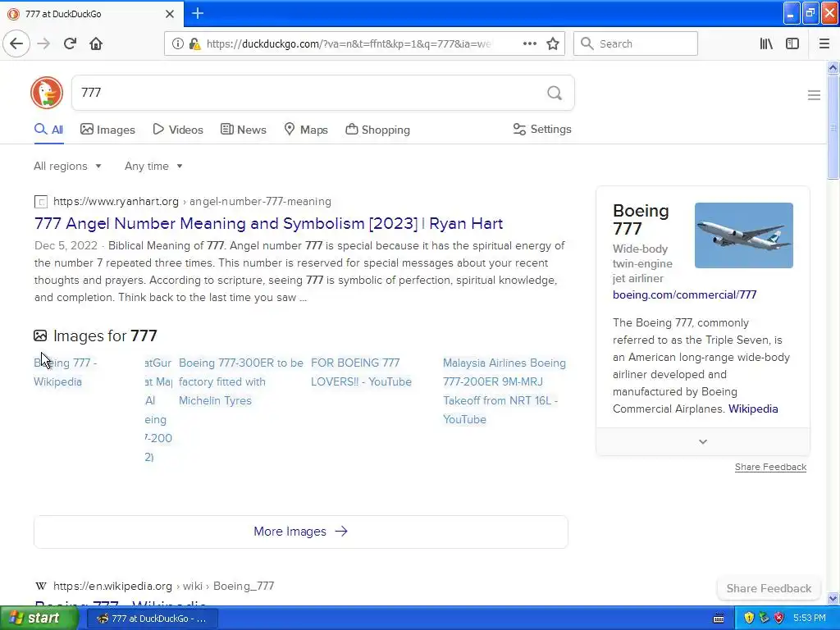This screenshot has height=630, width=840.
Task: Click the yellow security shield tray icon
Action: [x=749, y=619]
